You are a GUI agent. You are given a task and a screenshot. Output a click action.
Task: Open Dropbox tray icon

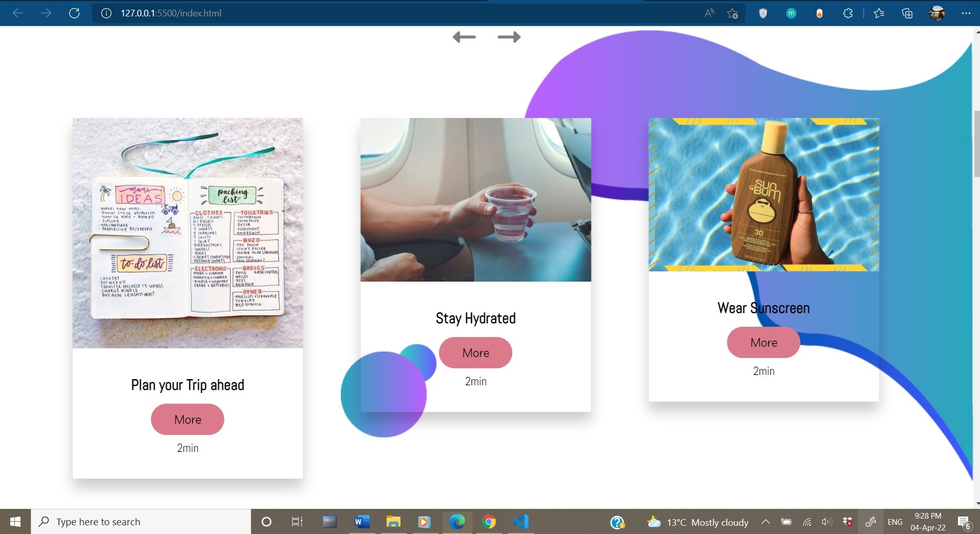tap(847, 522)
